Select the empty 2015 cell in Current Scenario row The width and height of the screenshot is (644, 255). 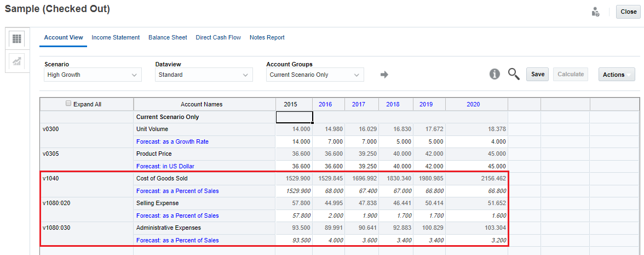pyautogui.click(x=294, y=117)
